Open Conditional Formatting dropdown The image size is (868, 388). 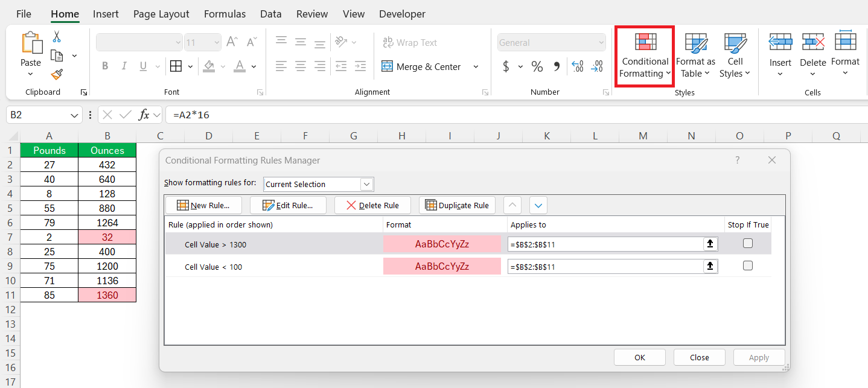coord(645,57)
